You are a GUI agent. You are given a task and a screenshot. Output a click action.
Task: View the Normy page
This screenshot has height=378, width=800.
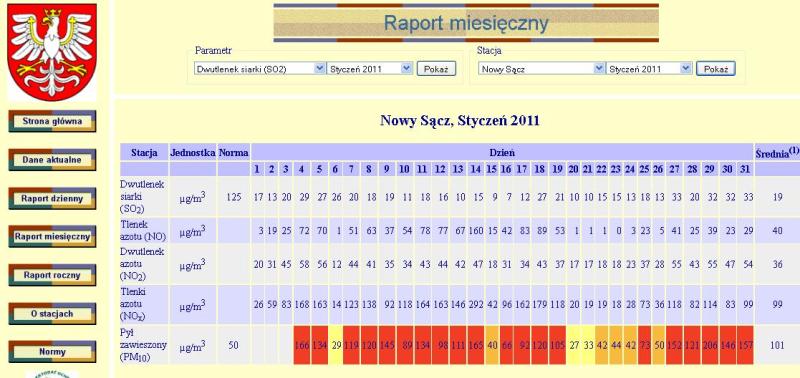(52, 352)
